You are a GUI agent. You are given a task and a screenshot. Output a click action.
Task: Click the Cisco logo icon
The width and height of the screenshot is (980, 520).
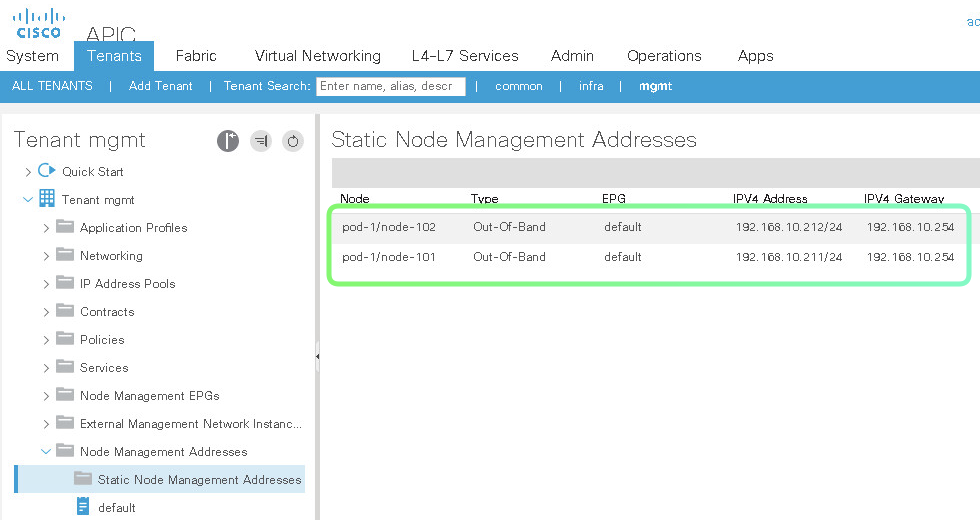coord(38,22)
